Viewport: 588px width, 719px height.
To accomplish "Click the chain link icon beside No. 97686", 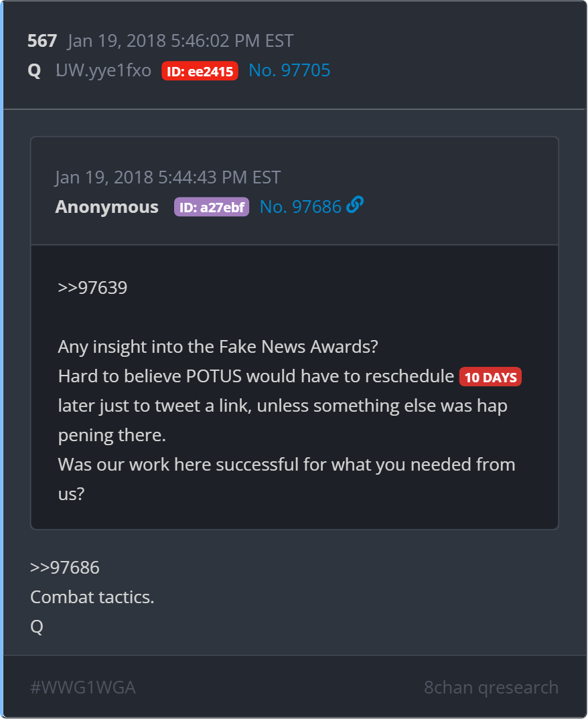I will [354, 204].
